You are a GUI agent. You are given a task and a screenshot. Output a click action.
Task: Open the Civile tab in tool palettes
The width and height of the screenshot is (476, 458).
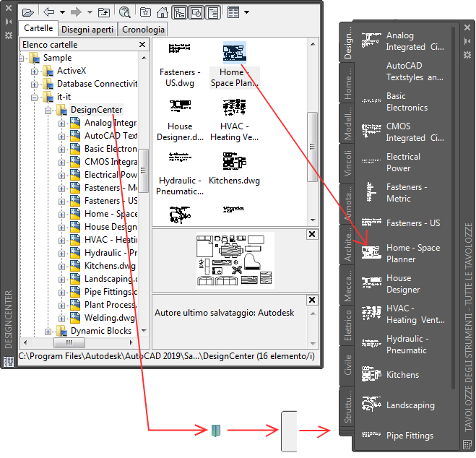[x=347, y=366]
